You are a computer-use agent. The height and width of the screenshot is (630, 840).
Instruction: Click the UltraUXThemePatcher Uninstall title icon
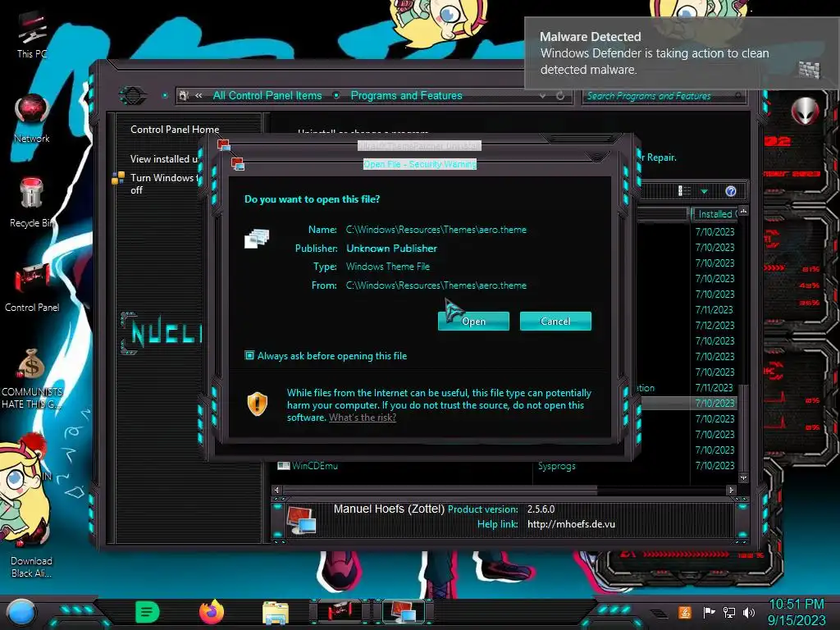point(223,145)
